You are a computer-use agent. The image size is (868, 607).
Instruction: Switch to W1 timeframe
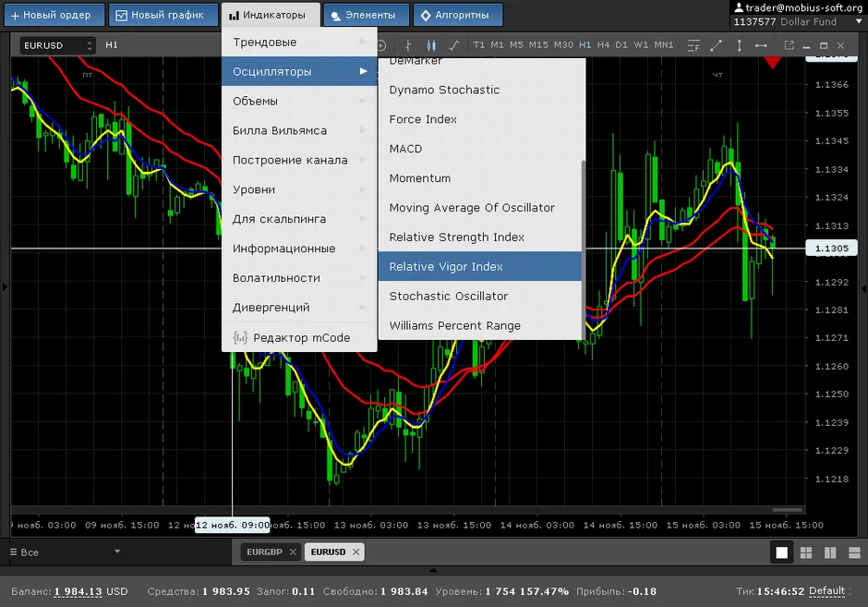point(641,45)
